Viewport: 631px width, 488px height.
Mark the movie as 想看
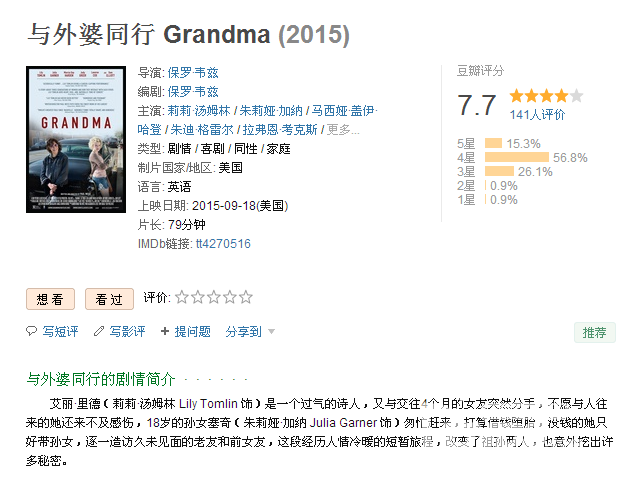[x=50, y=299]
